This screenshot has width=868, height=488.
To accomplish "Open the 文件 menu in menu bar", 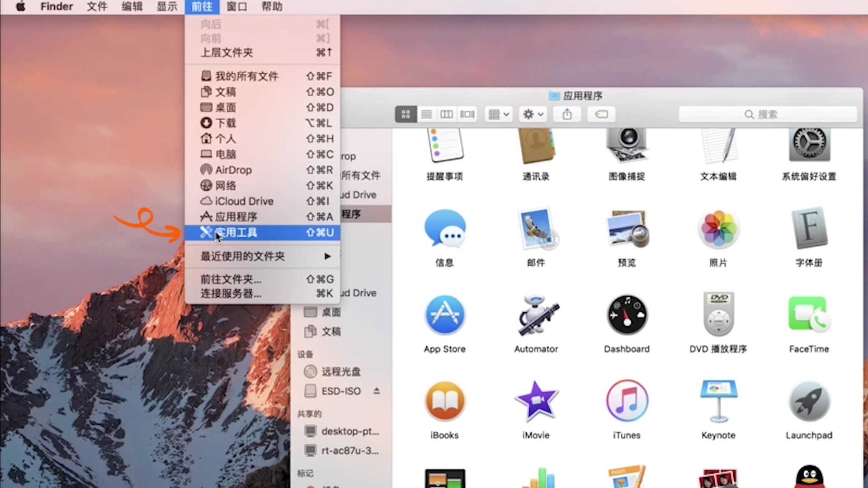I will (97, 7).
